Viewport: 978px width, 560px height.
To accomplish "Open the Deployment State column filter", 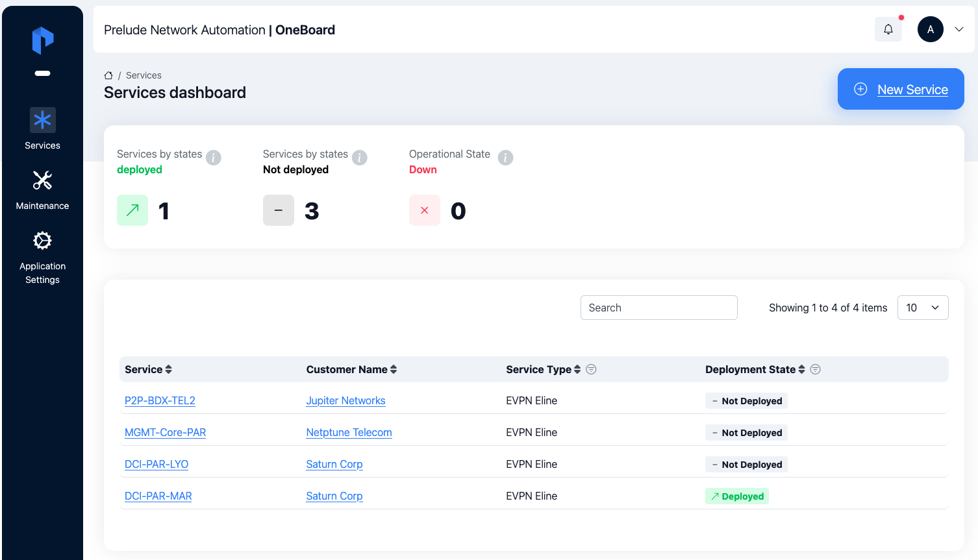I will coord(815,369).
